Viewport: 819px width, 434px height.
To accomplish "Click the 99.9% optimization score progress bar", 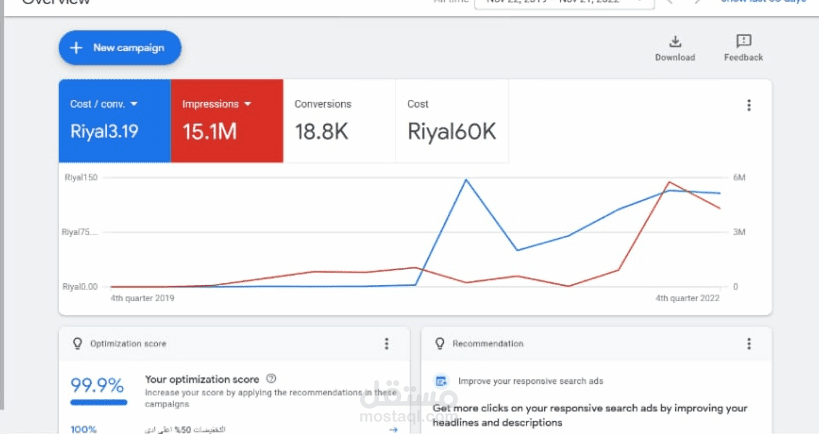I will coord(99,402).
